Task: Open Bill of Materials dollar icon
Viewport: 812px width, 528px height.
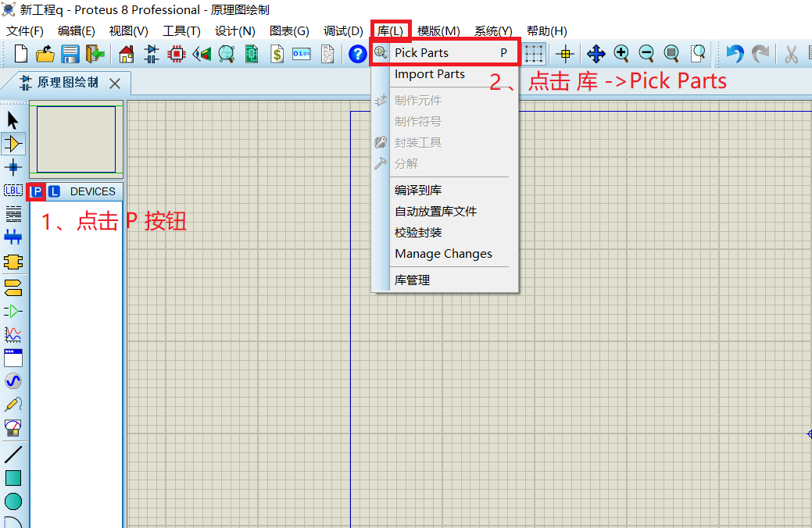Action: pyautogui.click(x=277, y=53)
